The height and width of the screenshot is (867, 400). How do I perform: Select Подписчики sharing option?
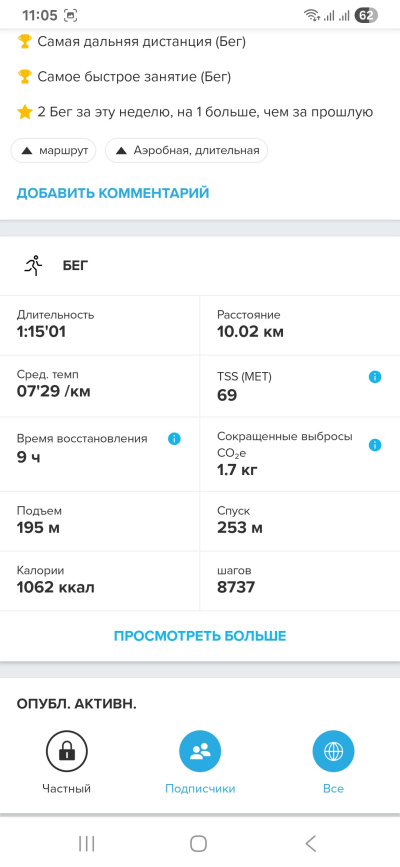pyautogui.click(x=200, y=762)
